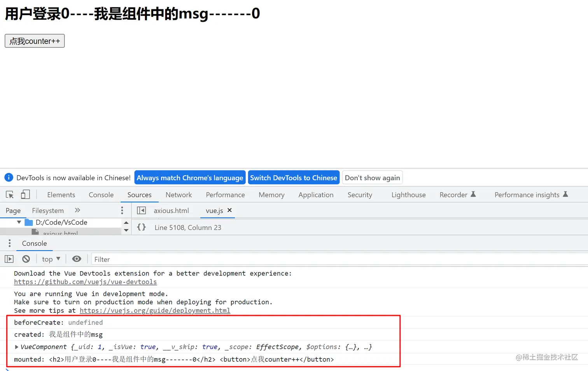This screenshot has width=588, height=371.
Task: Open the Performance tab
Action: tap(225, 195)
